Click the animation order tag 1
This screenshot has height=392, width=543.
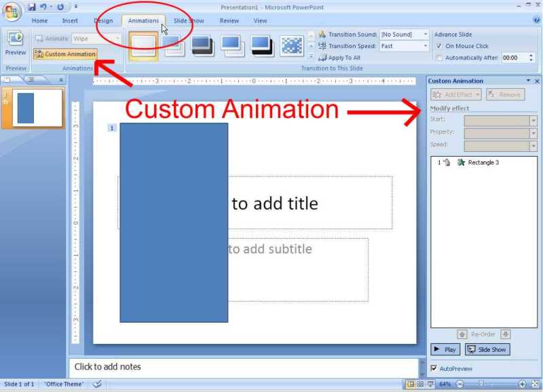pos(112,128)
